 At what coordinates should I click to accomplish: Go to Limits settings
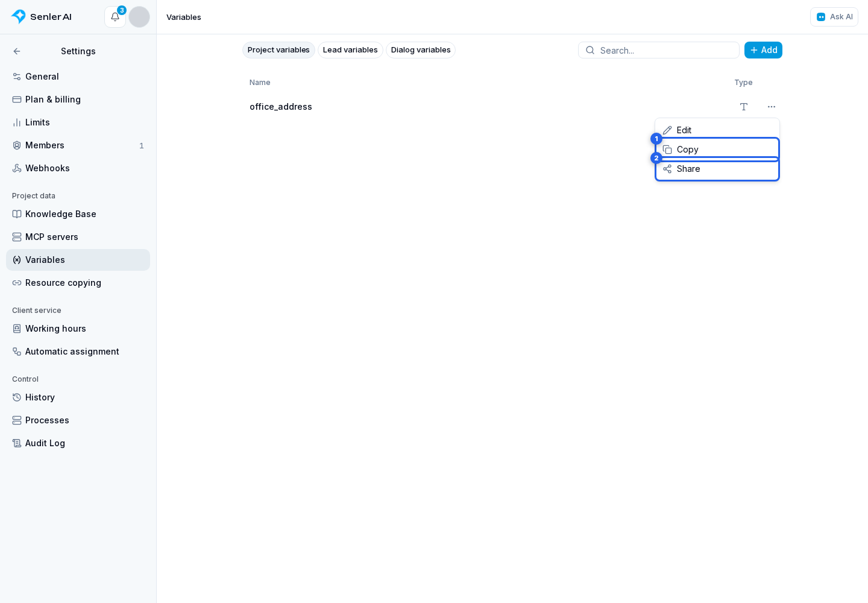78,122
